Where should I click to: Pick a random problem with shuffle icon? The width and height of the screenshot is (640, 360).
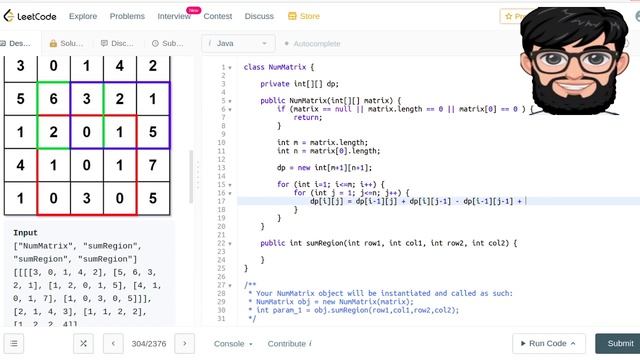click(83, 344)
